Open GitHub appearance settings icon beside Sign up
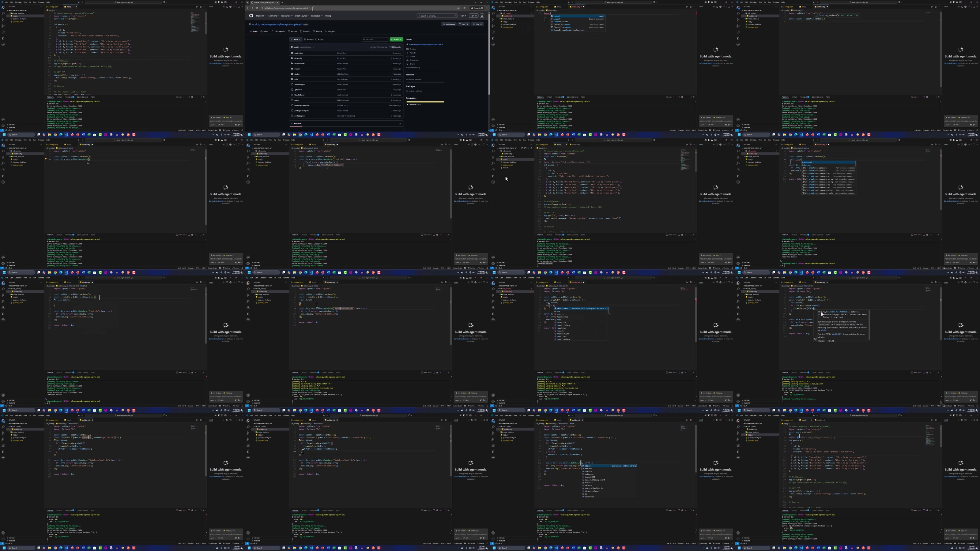The width and height of the screenshot is (980, 551). tap(482, 16)
